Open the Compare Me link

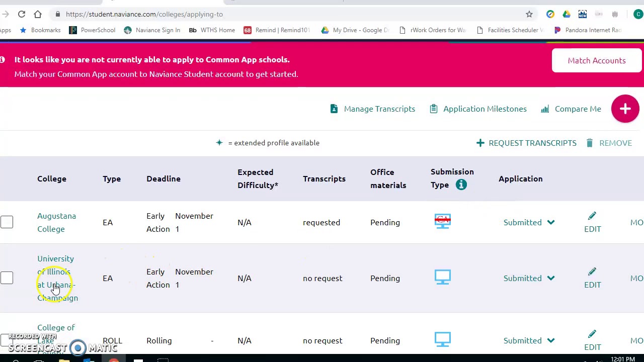578,109
